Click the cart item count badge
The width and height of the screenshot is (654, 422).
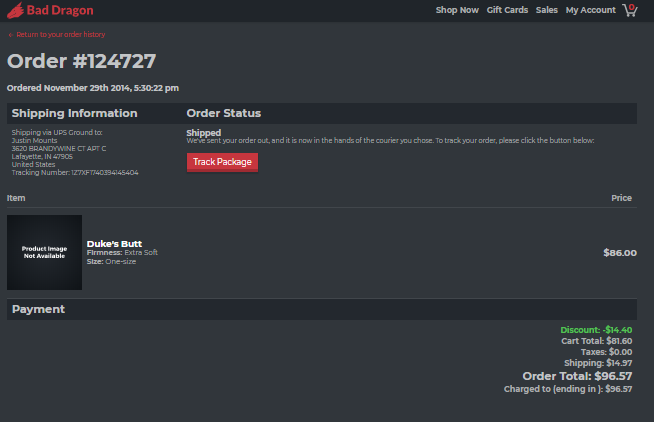click(632, 7)
